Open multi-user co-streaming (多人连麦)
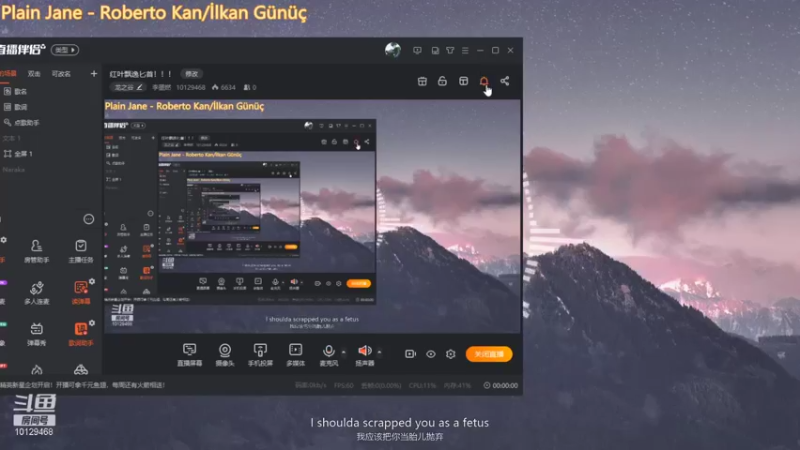The height and width of the screenshot is (450, 800). click(36, 292)
